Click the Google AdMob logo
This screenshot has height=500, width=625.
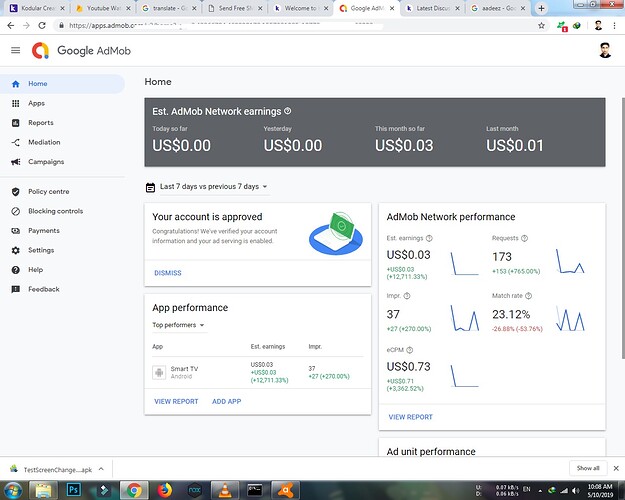81,51
